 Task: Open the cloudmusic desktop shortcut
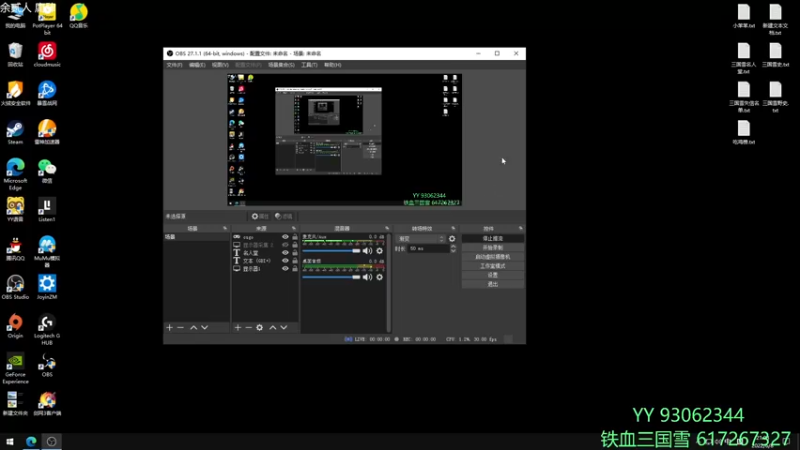(x=47, y=55)
